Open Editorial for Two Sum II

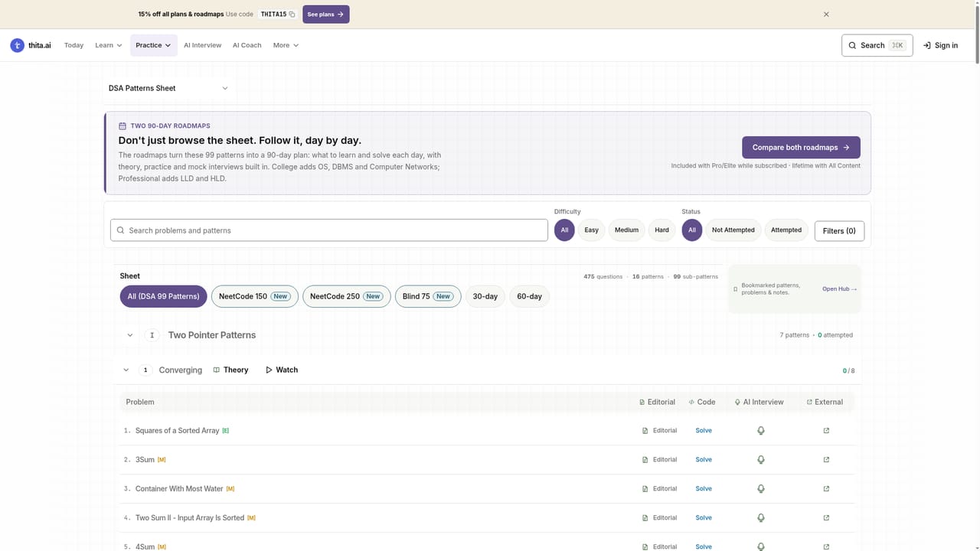pyautogui.click(x=659, y=518)
